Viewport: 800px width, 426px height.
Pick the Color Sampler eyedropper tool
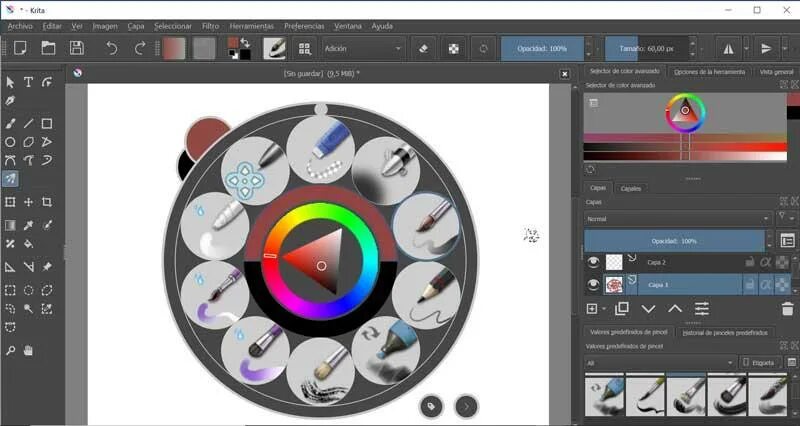[29, 225]
